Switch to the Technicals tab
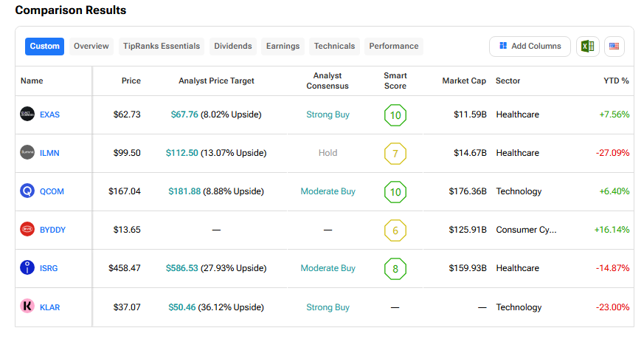Screen dimensions: 644x342 point(334,47)
